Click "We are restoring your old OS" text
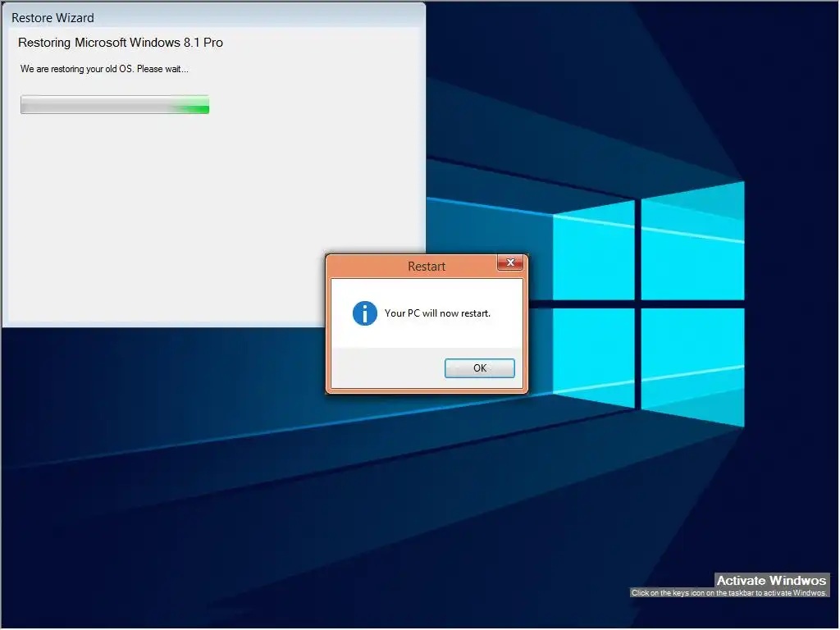Screen dimensions: 840x630 click(x=76, y=69)
